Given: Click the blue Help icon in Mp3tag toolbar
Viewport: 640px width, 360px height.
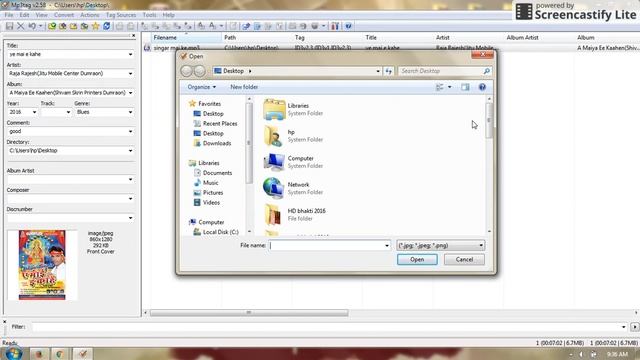Looking at the screenshot, I should (348, 26).
